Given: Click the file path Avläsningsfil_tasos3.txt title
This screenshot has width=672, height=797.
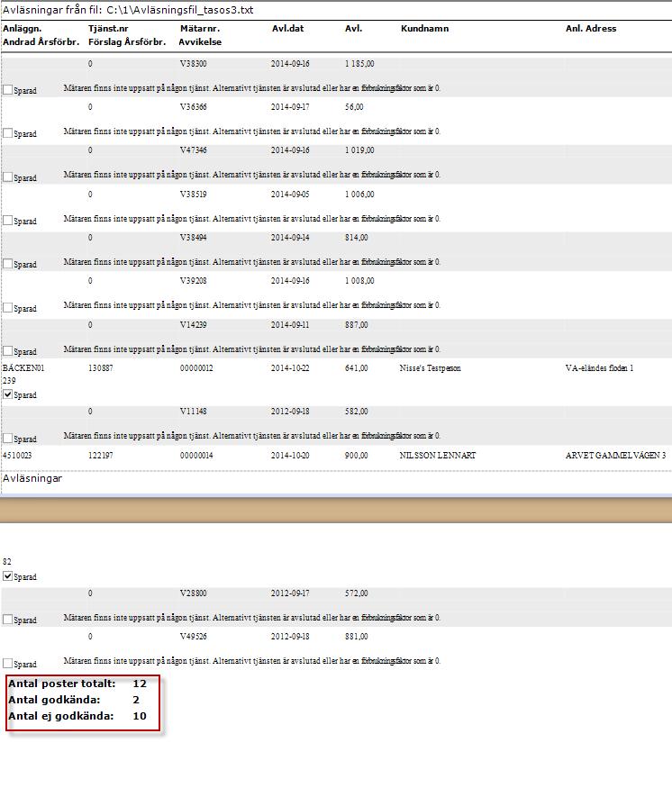Looking at the screenshot, I should pos(128,10).
